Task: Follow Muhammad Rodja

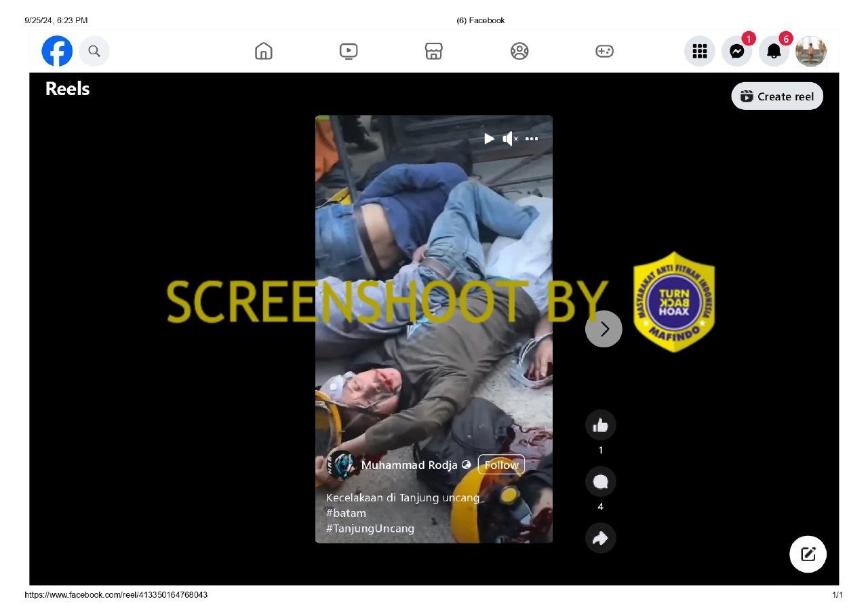Action: pos(501,465)
